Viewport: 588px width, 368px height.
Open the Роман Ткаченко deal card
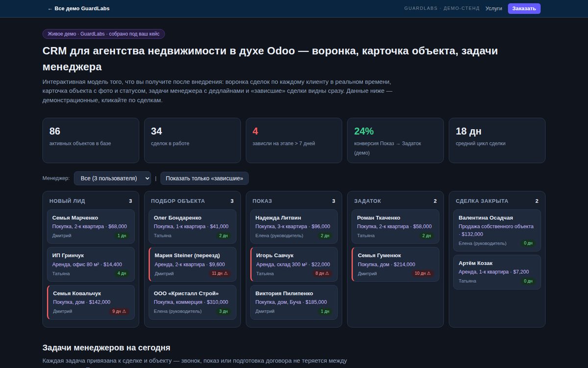coord(395,226)
